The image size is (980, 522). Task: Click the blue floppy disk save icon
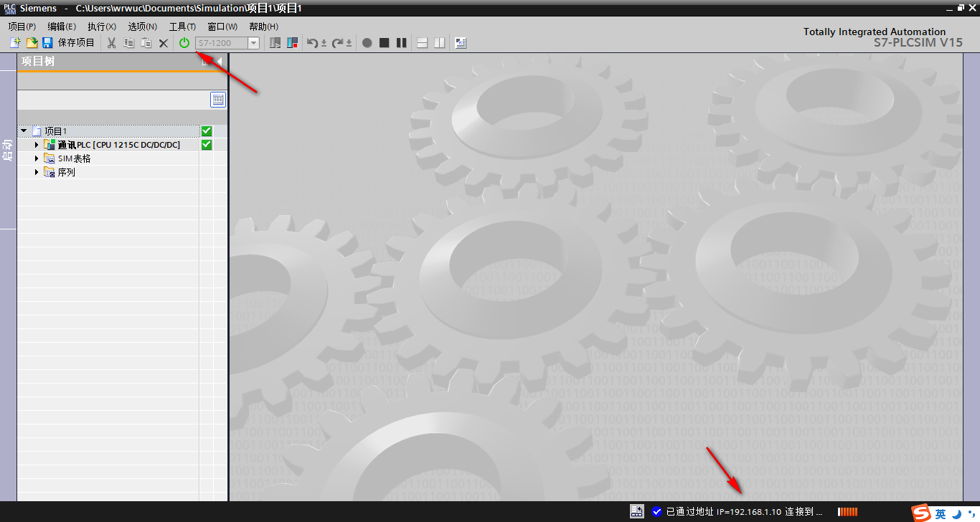(47, 43)
